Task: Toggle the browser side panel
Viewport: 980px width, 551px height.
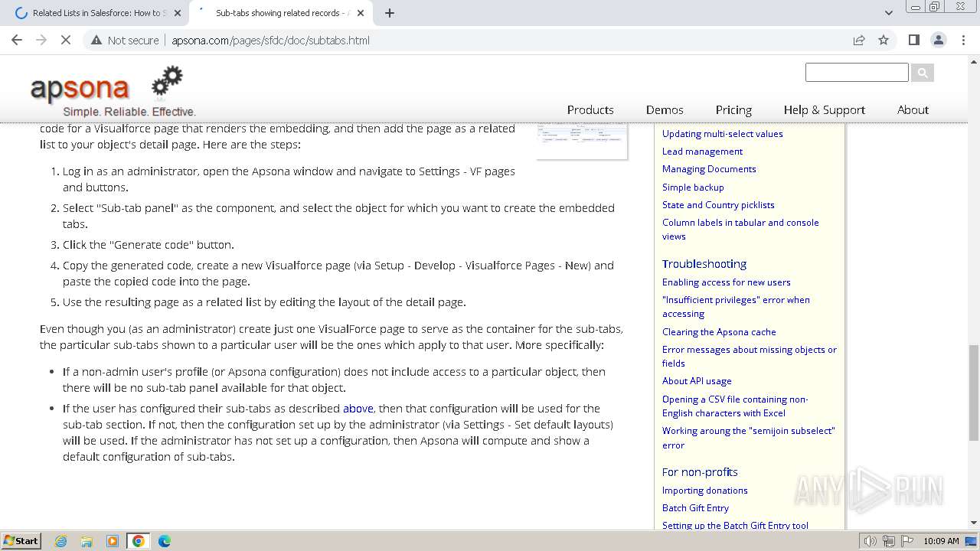Action: 913,40
